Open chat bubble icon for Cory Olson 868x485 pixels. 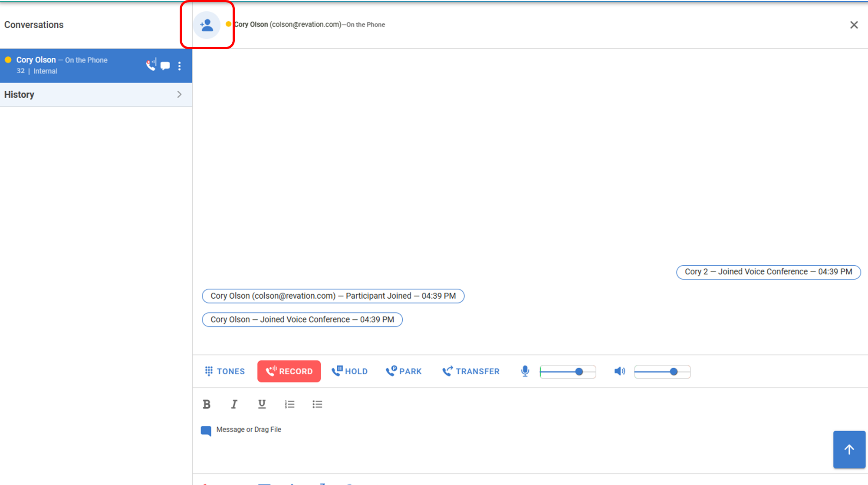click(165, 66)
